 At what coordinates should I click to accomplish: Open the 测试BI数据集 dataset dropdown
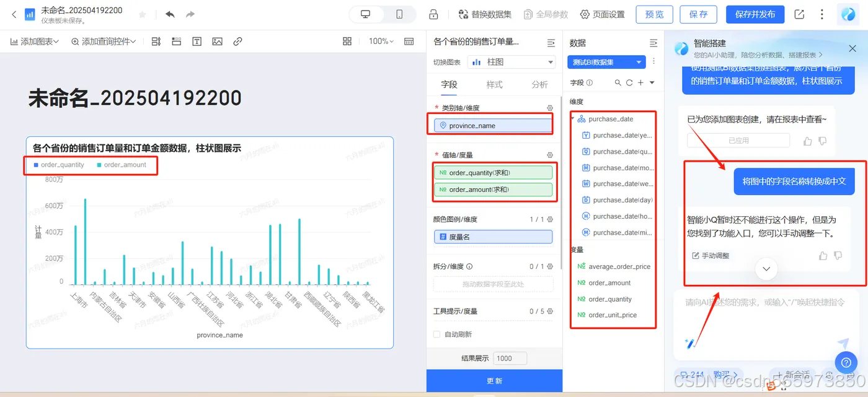[606, 62]
